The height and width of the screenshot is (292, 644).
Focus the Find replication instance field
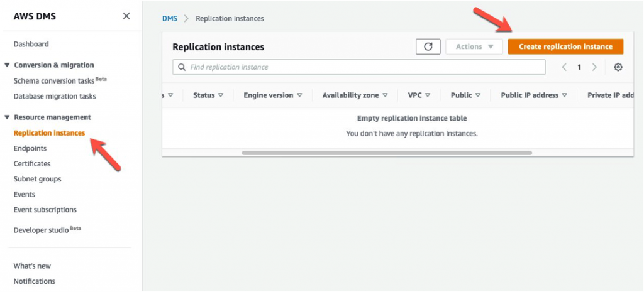359,67
